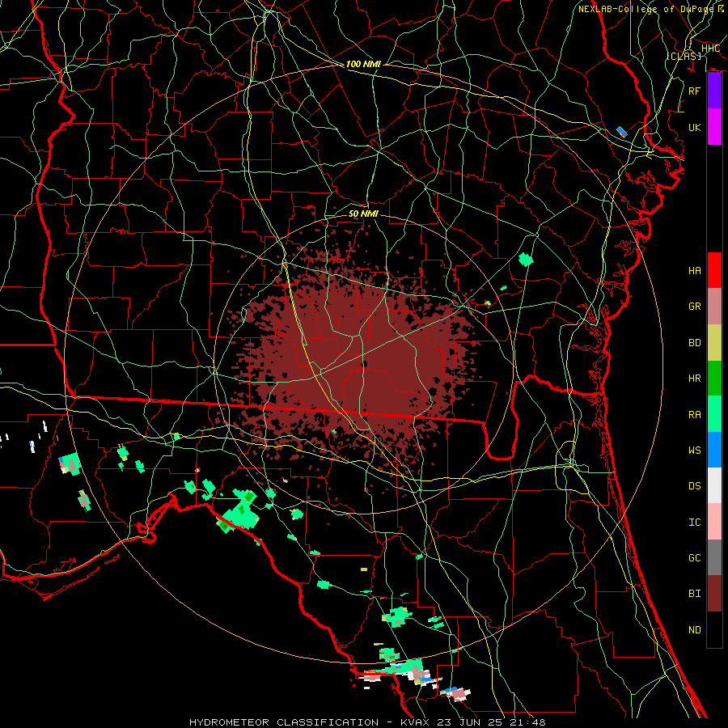Image resolution: width=728 pixels, height=728 pixels.
Task: Click the BI legend label
Action: click(694, 594)
